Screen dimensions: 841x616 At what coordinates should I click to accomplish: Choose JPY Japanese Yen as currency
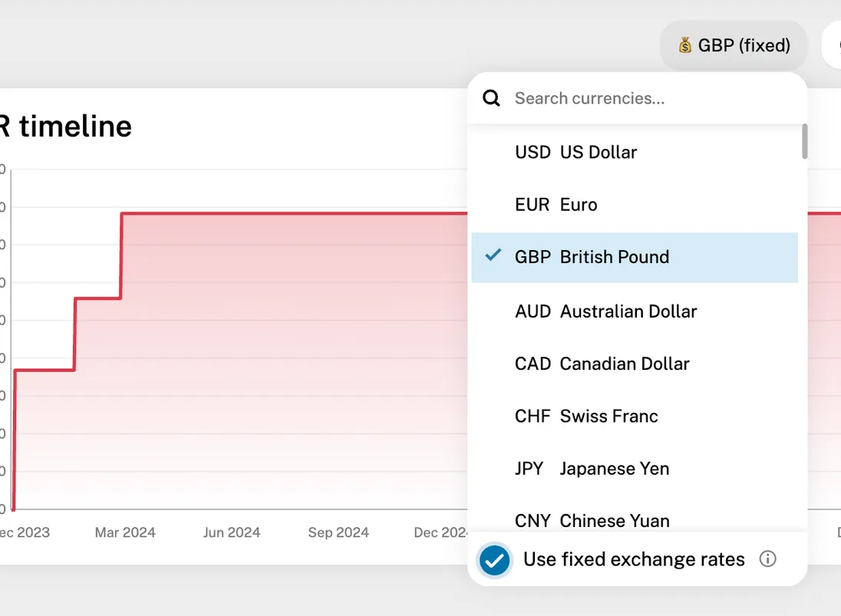tap(592, 468)
